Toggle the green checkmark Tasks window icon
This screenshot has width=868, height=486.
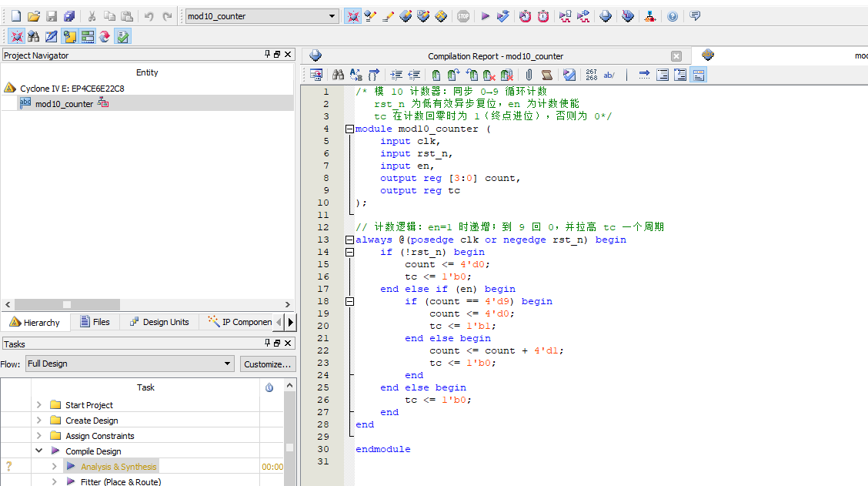click(123, 36)
